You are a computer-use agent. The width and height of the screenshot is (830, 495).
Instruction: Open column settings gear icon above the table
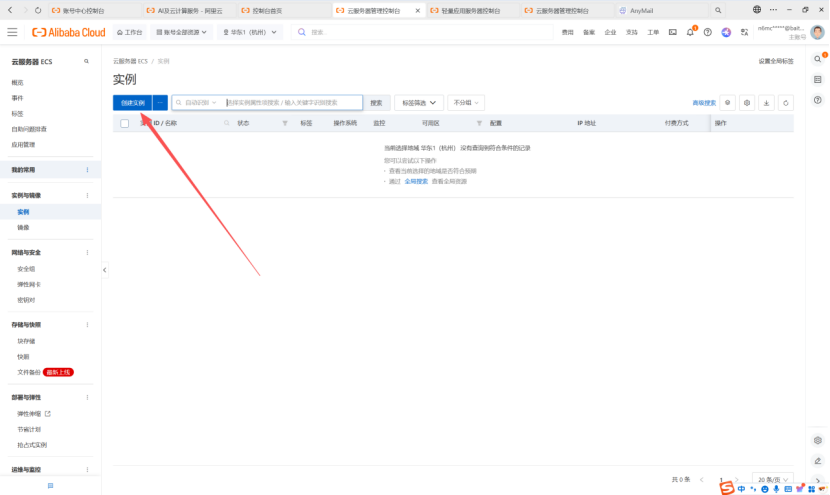click(x=746, y=102)
